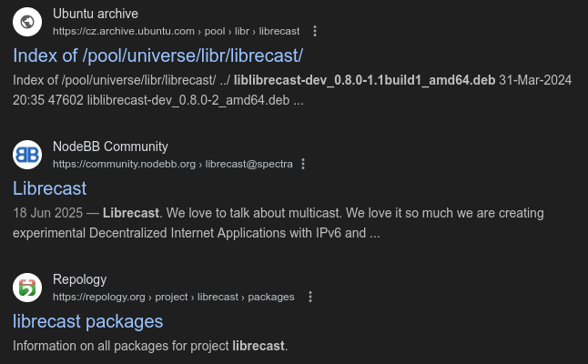The height and width of the screenshot is (364, 588).
Task: Click the community.nodebb.org breadcrumb URL
Action: (x=173, y=164)
